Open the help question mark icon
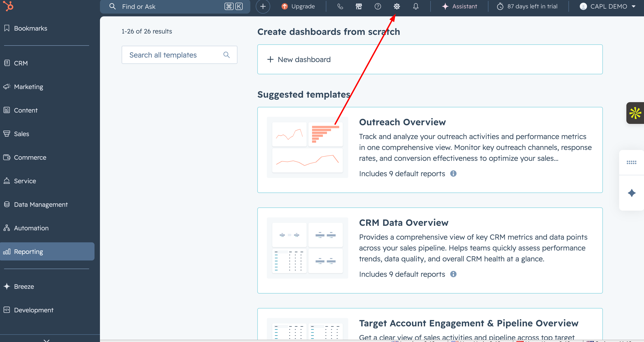 tap(378, 7)
